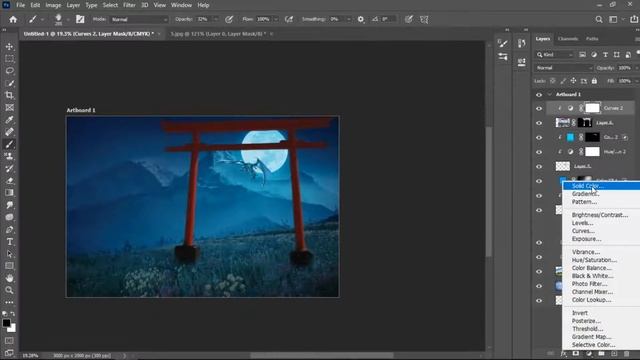The height and width of the screenshot is (360, 640).
Task: Open the Flow dropdown arrow
Action: pyautogui.click(x=276, y=19)
